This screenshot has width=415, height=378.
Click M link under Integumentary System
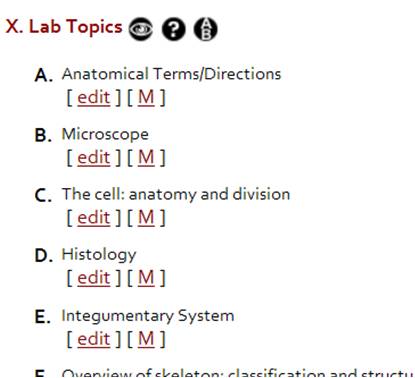(146, 339)
